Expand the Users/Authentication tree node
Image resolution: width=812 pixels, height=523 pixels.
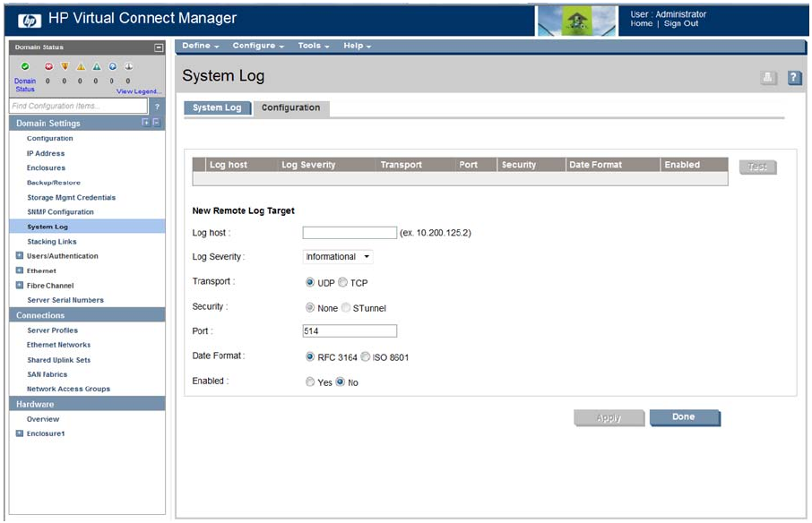[x=20, y=256]
